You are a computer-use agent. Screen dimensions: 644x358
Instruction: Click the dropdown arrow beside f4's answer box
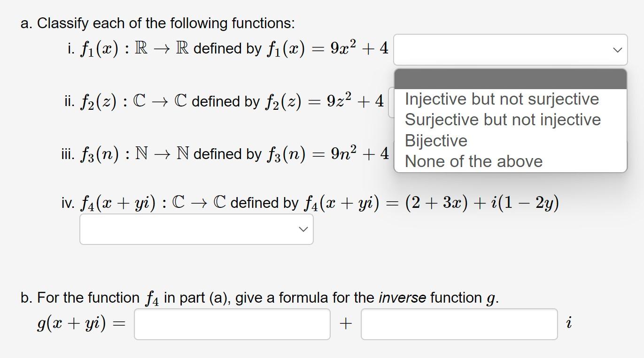pyautogui.click(x=303, y=229)
